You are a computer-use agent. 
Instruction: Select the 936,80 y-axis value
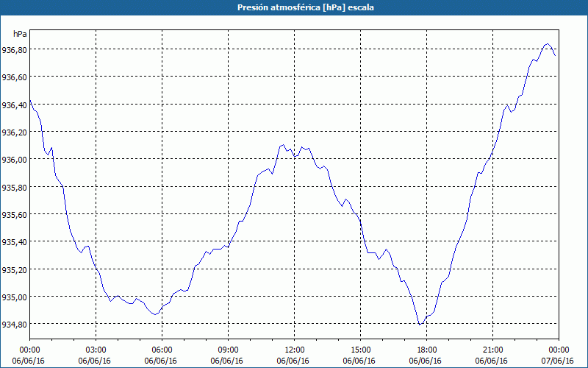pos(14,49)
